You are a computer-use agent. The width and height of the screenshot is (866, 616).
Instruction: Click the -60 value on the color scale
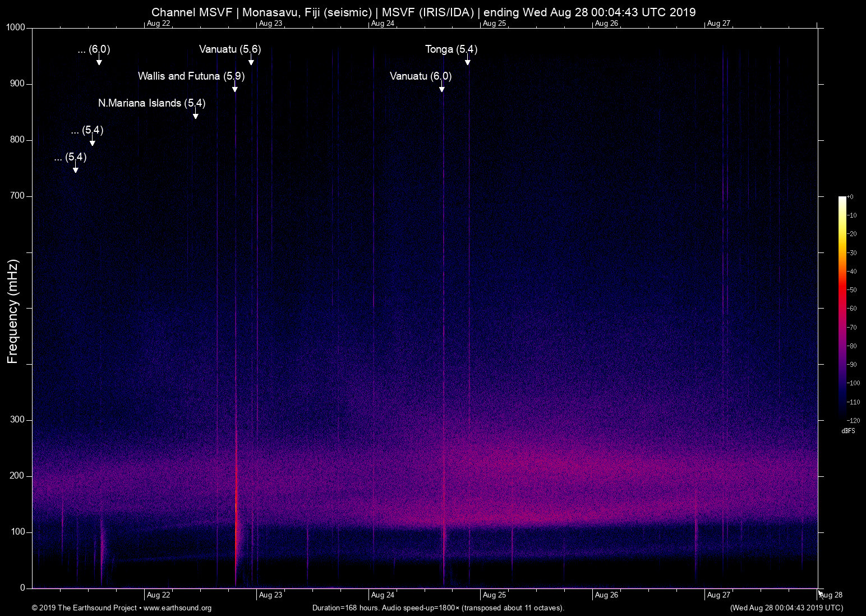point(851,309)
